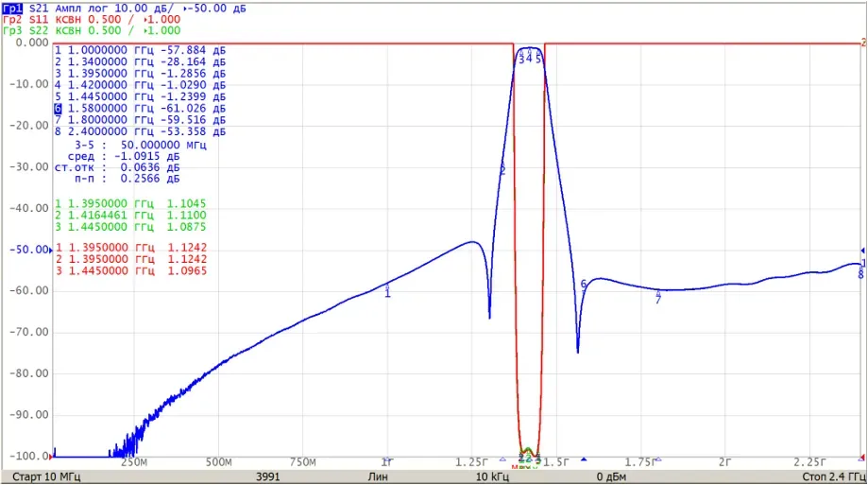Click the 2Г x-axis label
Image resolution: width=868 pixels, height=485 pixels.
click(725, 462)
